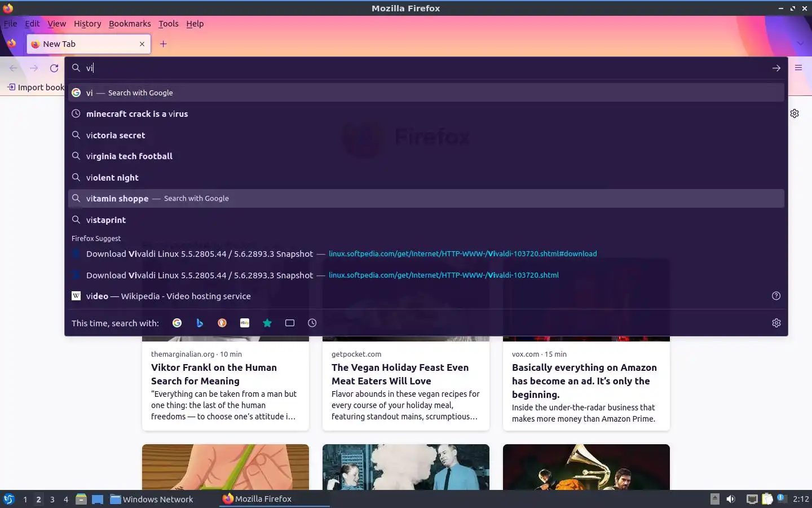Open the Edit menu
This screenshot has height=508, width=812.
point(32,24)
